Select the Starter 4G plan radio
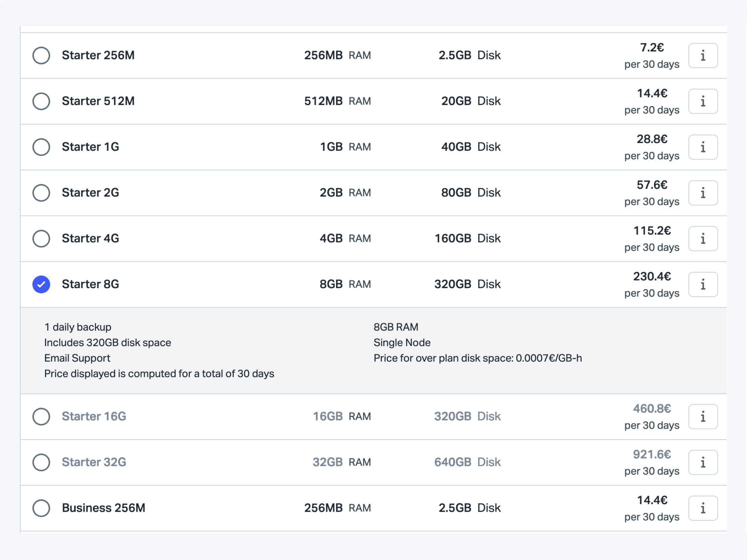This screenshot has height=560, width=747. click(x=41, y=239)
